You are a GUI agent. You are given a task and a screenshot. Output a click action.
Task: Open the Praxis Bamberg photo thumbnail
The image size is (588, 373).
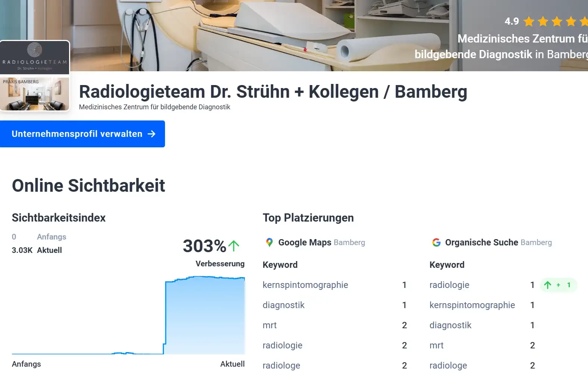(x=35, y=94)
